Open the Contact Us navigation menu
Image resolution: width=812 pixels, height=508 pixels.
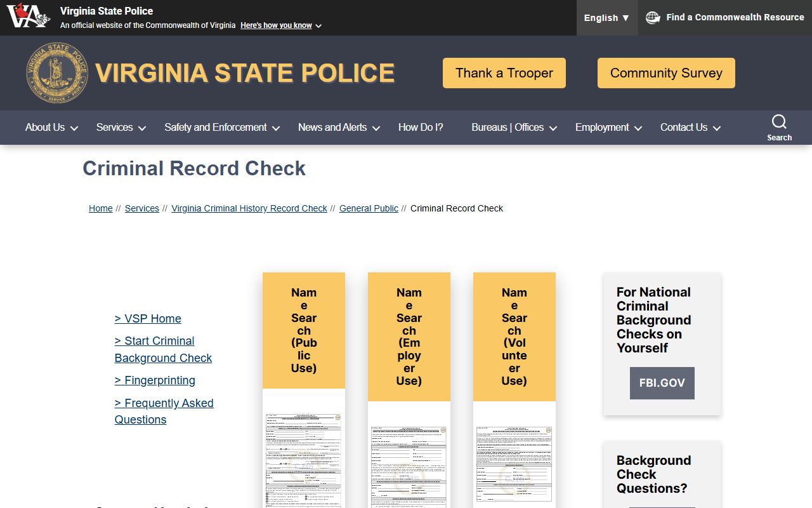click(x=684, y=127)
